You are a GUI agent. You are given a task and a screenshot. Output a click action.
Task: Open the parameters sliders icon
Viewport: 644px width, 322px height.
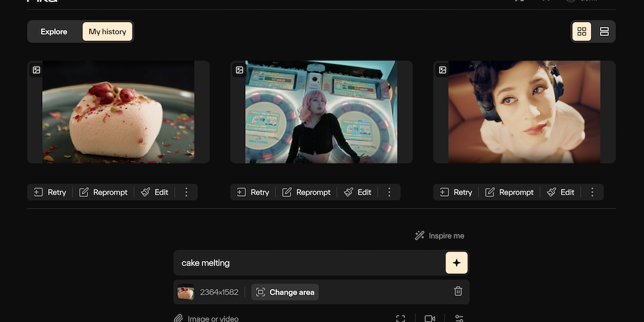[x=459, y=318]
